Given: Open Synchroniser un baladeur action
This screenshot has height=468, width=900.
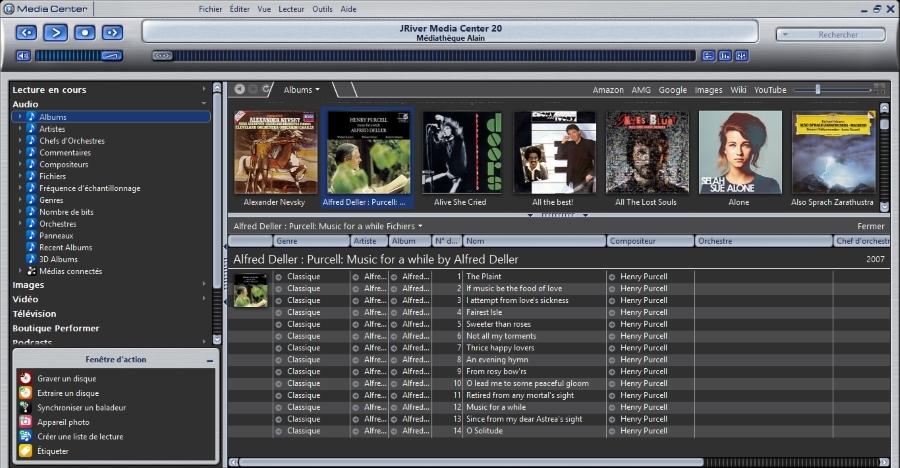Looking at the screenshot, I should pos(82,408).
